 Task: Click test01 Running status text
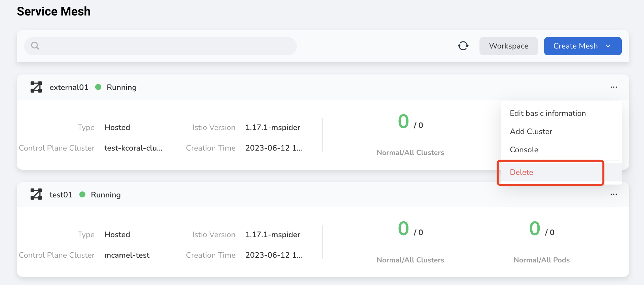(x=106, y=195)
